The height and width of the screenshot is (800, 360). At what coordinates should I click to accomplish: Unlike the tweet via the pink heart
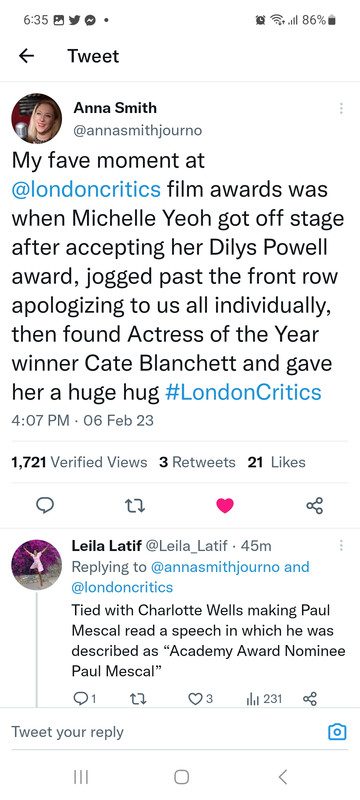(225, 506)
